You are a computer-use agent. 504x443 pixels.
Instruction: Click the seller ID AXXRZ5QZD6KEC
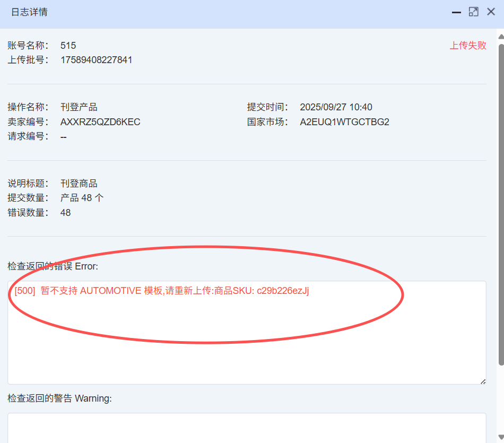coord(100,122)
